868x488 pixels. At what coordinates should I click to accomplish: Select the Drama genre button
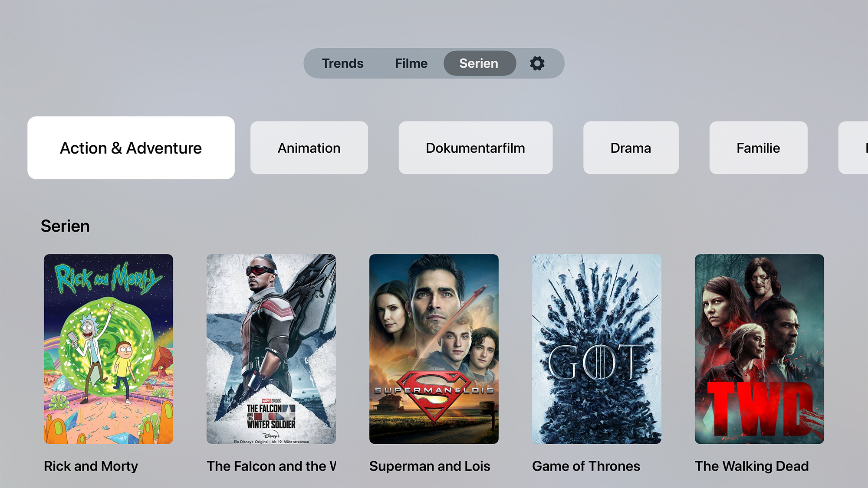coord(631,148)
